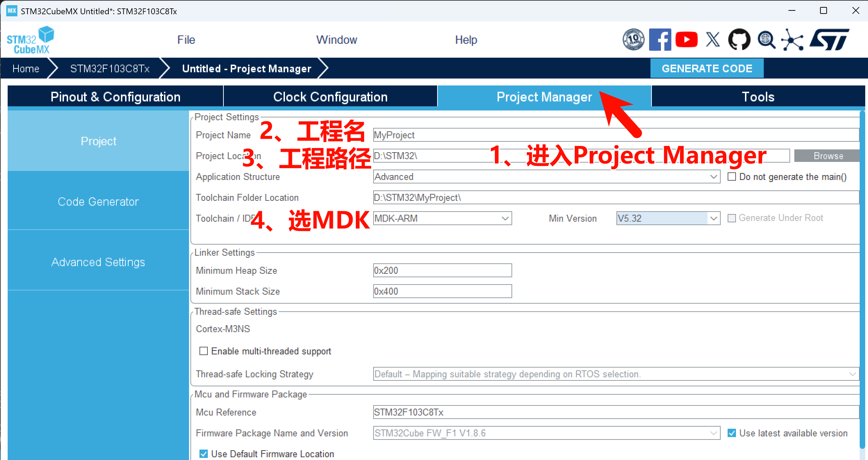Check Do not generate the main()
The image size is (868, 460).
click(x=732, y=177)
